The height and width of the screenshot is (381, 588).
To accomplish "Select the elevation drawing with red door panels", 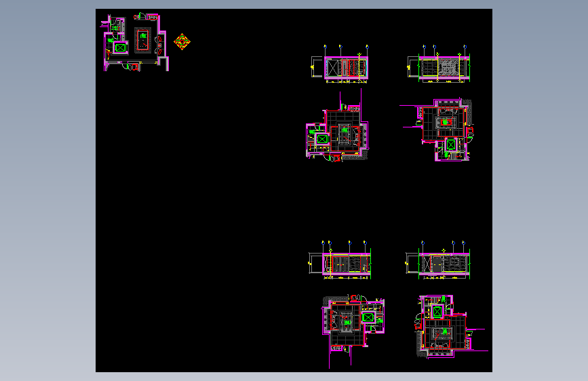I will (340, 64).
